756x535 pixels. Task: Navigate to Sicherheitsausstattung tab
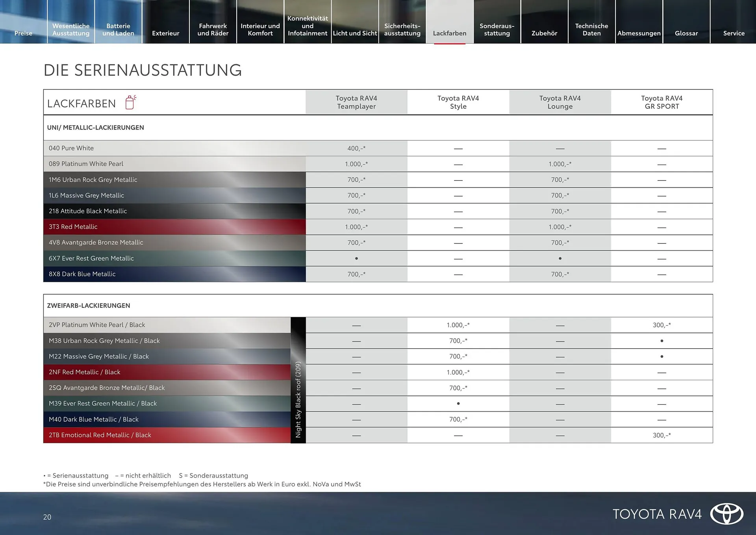[x=402, y=30]
